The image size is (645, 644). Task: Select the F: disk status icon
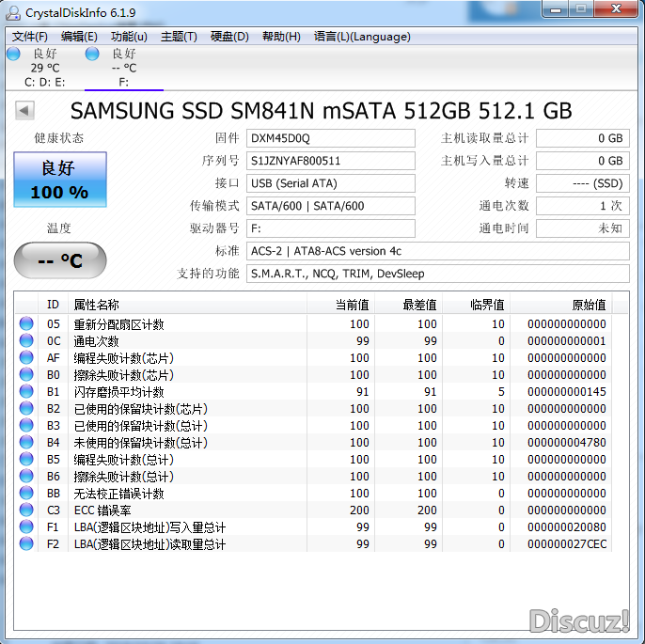92,54
